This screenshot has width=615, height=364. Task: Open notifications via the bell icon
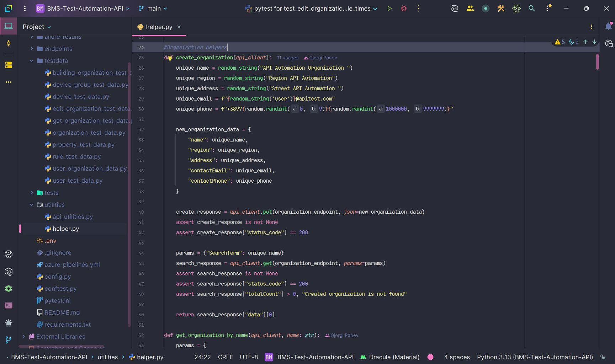pos(609,26)
